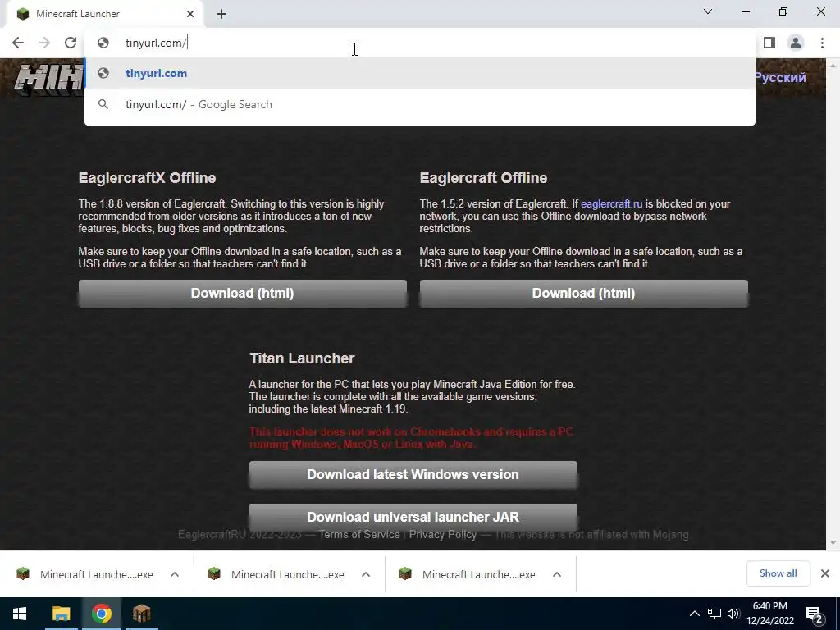Click the Titan Launcher heading
This screenshot has width=840, height=630.
(x=302, y=358)
